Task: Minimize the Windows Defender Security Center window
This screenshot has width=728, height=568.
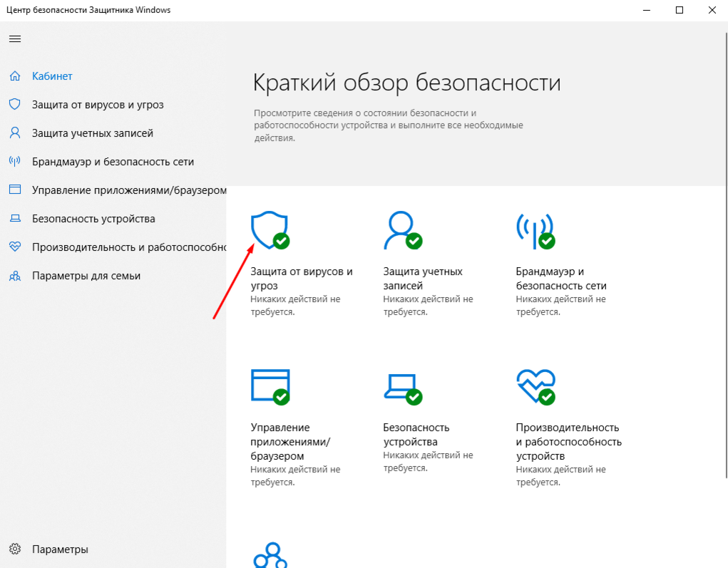Action: (x=647, y=10)
